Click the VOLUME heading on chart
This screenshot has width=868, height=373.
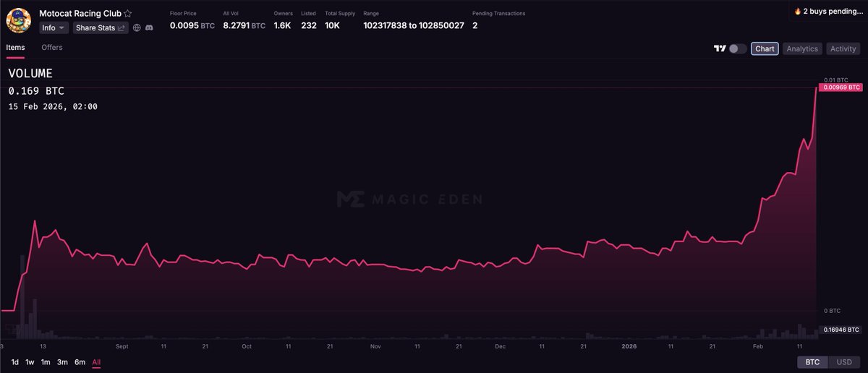(x=30, y=74)
